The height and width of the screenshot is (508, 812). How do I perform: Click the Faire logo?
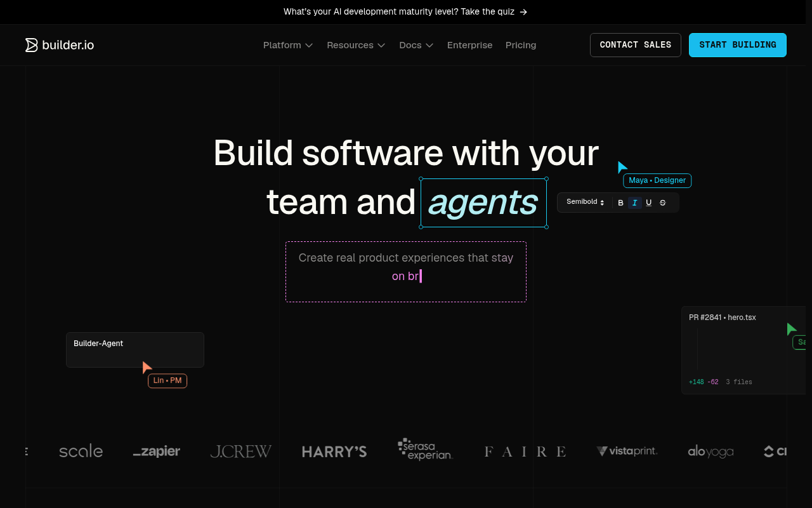(525, 451)
